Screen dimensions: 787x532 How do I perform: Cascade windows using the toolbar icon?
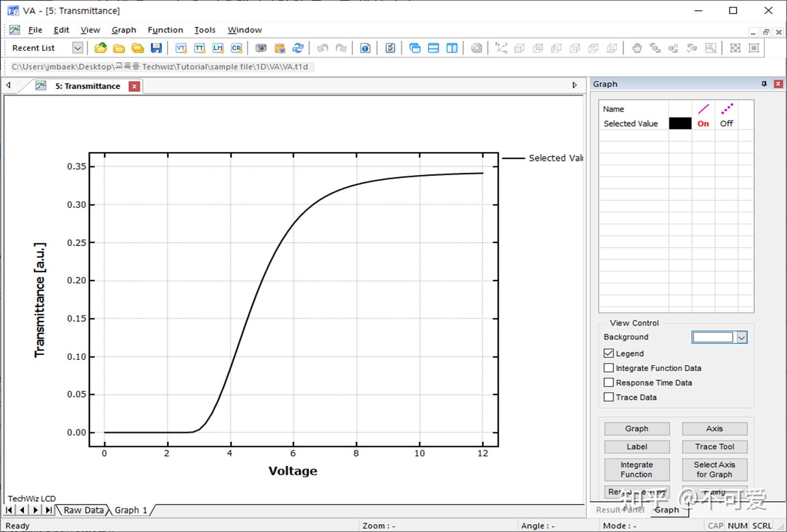click(415, 48)
